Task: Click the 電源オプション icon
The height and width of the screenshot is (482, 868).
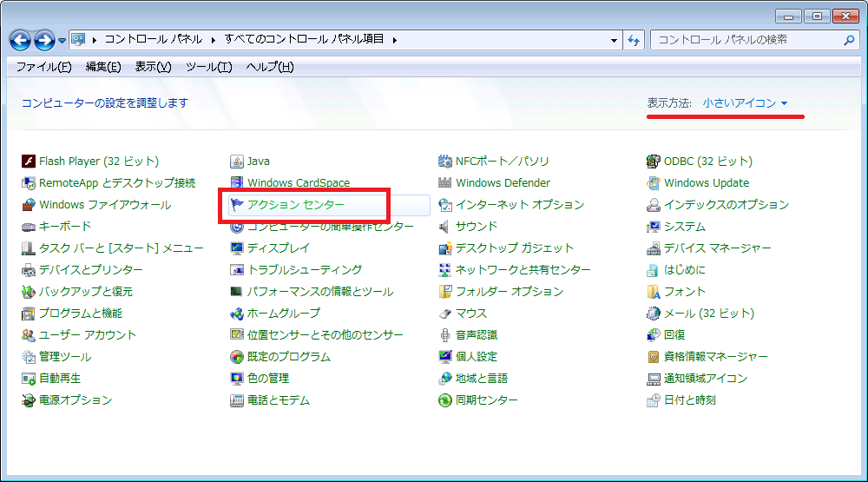Action: pyautogui.click(x=29, y=400)
